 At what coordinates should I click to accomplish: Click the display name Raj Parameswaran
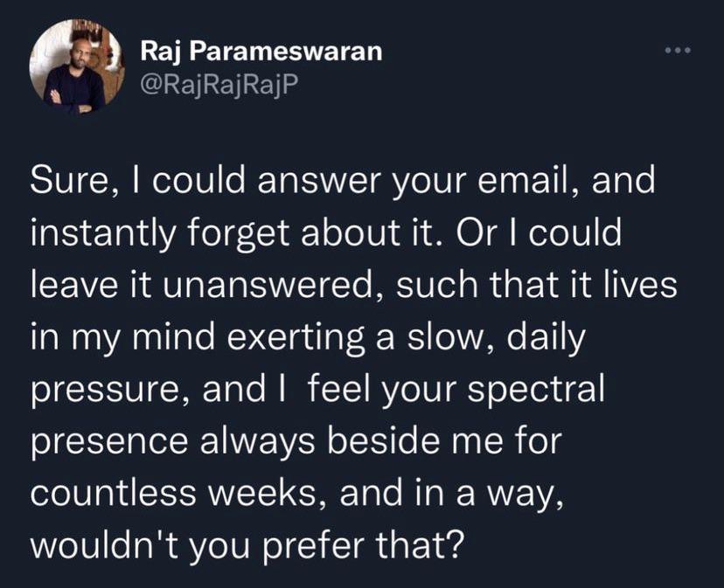[x=261, y=52]
